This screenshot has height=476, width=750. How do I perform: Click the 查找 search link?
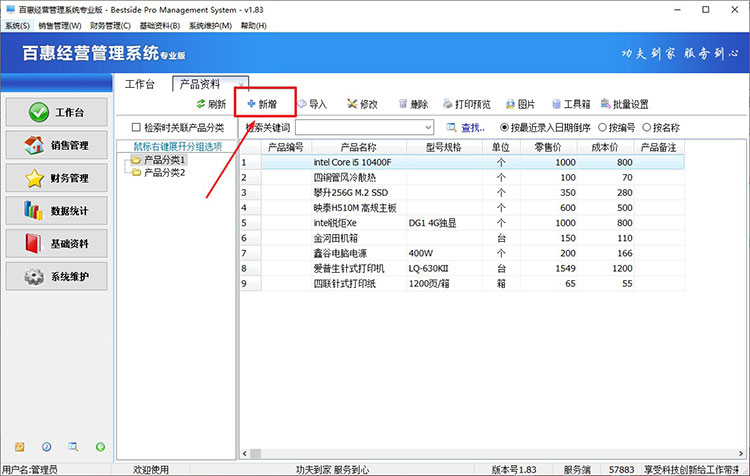(466, 128)
